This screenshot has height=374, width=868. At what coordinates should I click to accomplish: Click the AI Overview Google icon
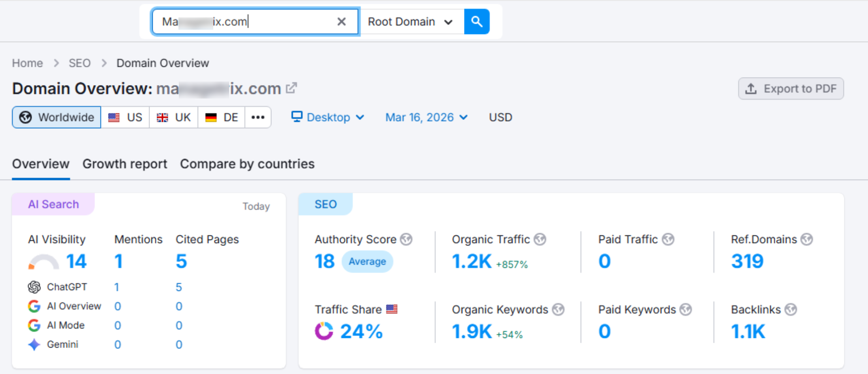click(x=34, y=306)
